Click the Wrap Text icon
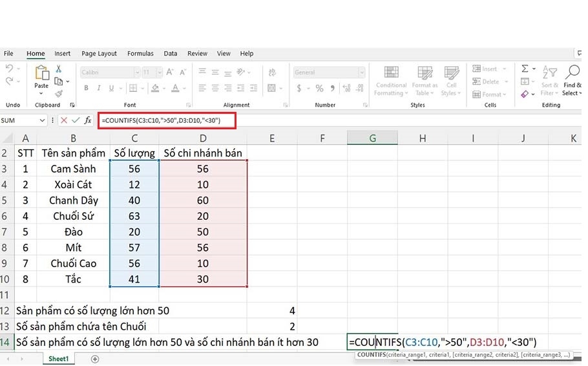 (272, 72)
